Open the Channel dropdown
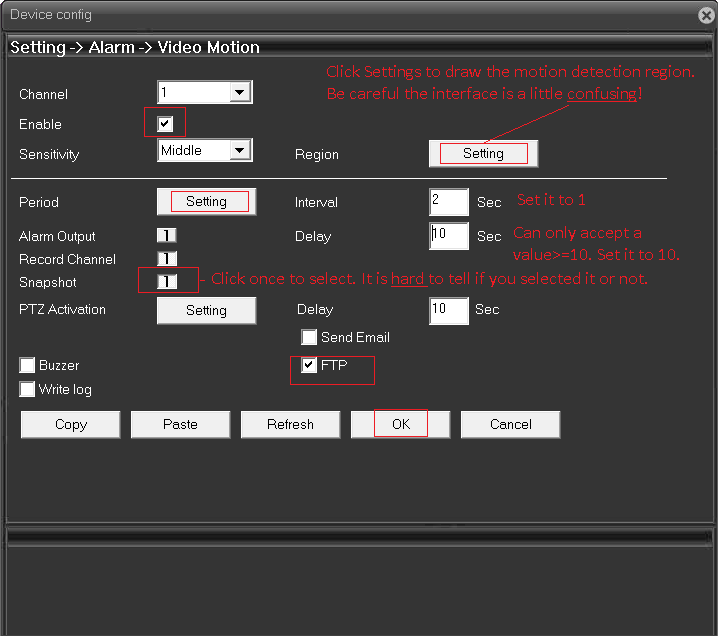718x636 pixels. 239,93
